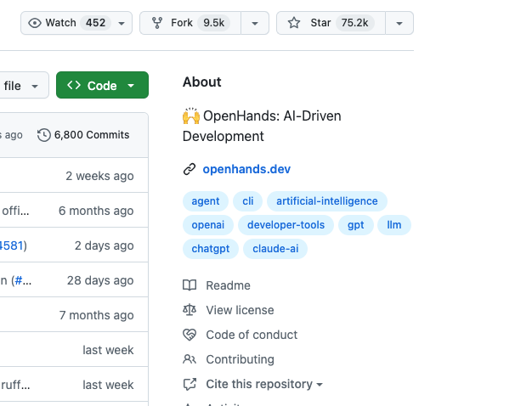Click the OpenHands: AI-Driven Development description
The image size is (532, 406).
point(262,127)
